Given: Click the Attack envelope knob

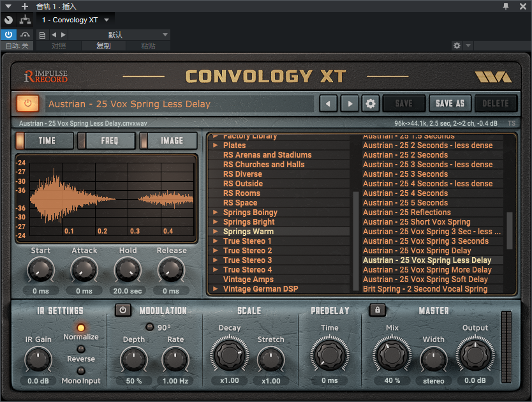Looking at the screenshot, I should coord(84,271).
